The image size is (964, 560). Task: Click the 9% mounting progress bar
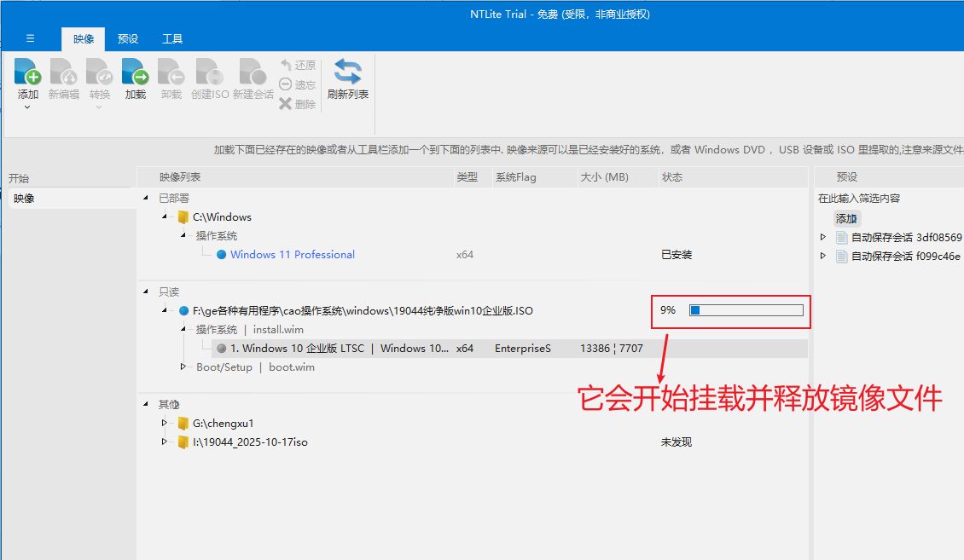point(746,310)
